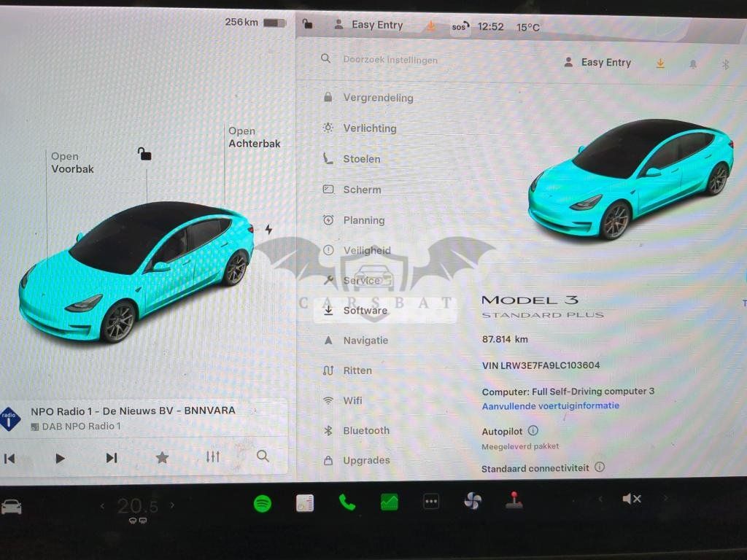Open the Service settings section
The height and width of the screenshot is (560, 747).
coord(352,280)
